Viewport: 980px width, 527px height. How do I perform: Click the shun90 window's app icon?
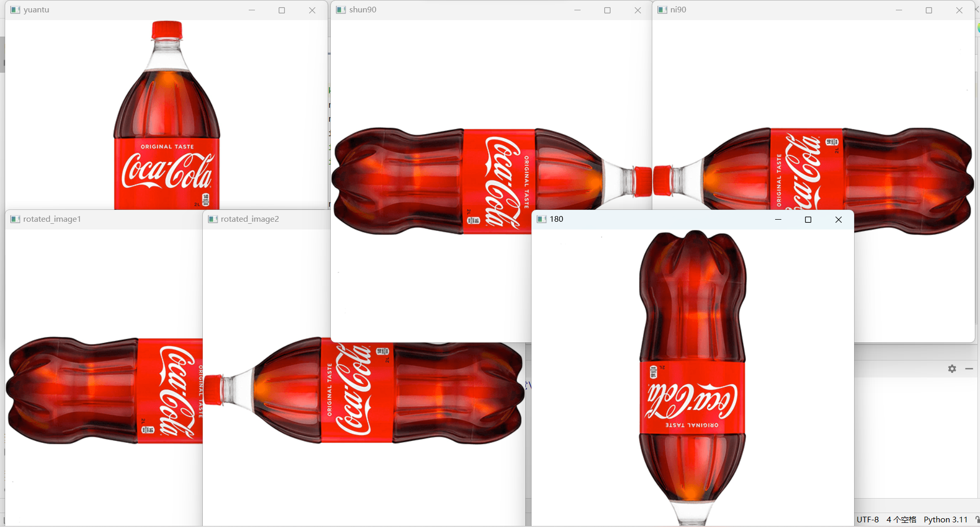pyautogui.click(x=341, y=10)
